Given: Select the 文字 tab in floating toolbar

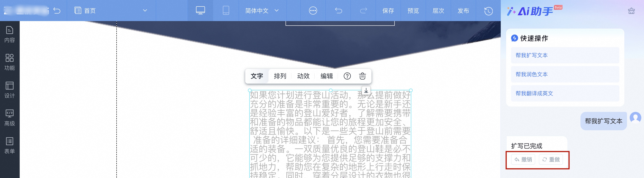Looking at the screenshot, I should pyautogui.click(x=257, y=76).
